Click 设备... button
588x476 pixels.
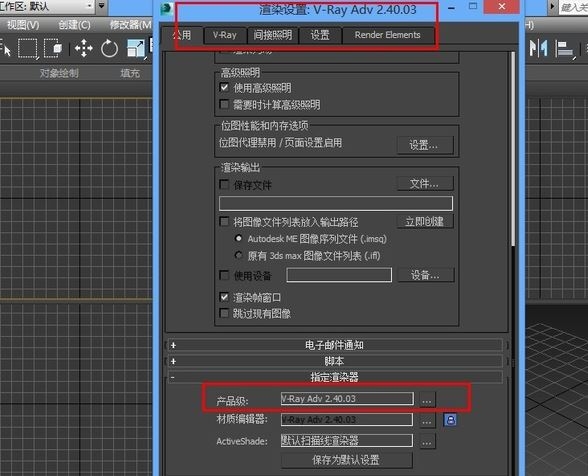[x=425, y=275]
